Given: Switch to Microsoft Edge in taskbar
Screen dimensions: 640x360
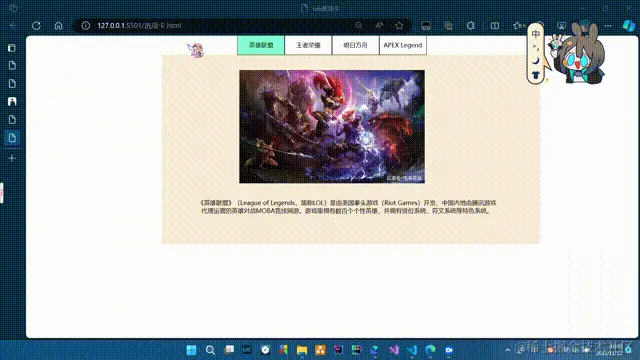Looking at the screenshot, I should click(431, 350).
